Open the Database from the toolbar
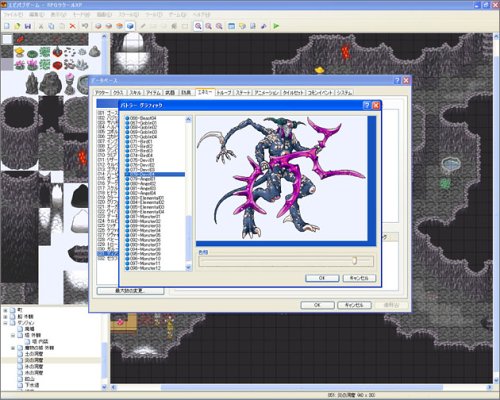Image resolution: width=500 pixels, height=400 pixels. 232,26
